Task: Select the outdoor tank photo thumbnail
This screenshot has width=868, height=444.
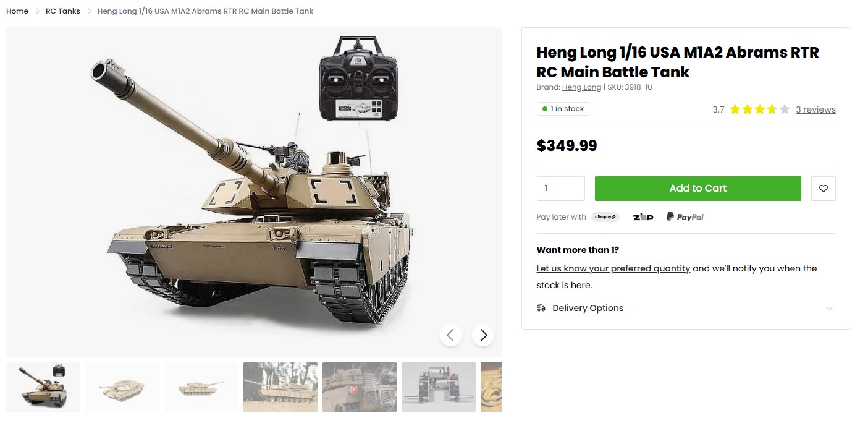Action: click(x=280, y=386)
